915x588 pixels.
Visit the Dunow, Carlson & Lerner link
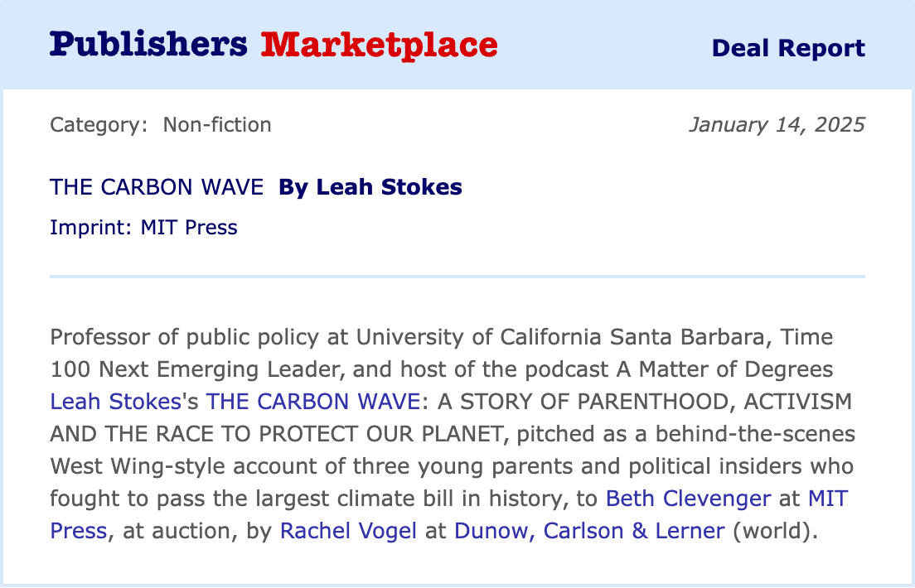(589, 530)
